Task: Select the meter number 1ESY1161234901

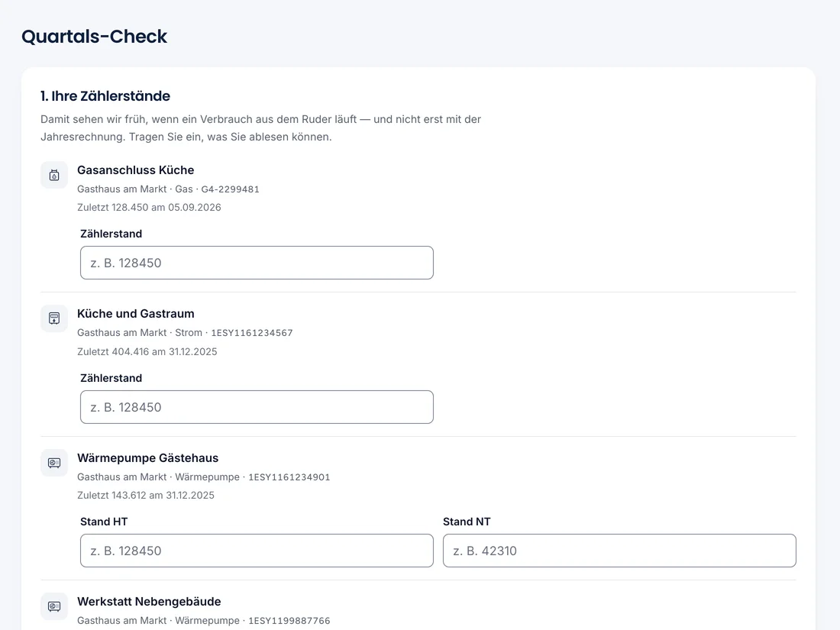Action: click(289, 477)
